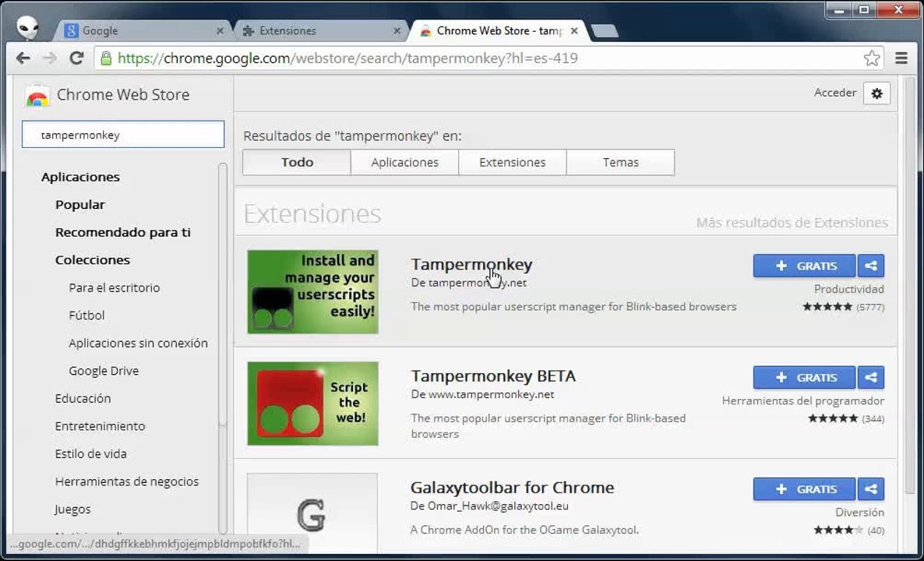This screenshot has height=561, width=924.
Task: Click Acceder to sign in
Action: tap(835, 93)
